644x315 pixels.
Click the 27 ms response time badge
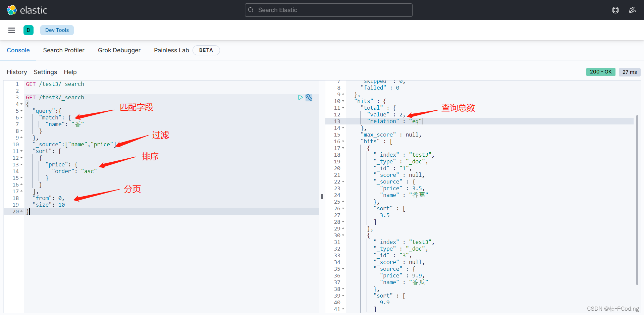point(630,72)
